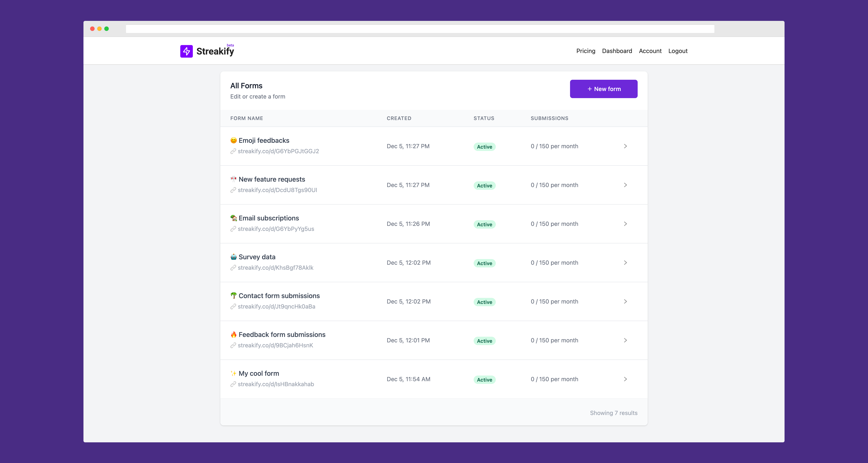Image resolution: width=868 pixels, height=463 pixels.
Task: Click the emoji icon next to New feature requests
Action: [x=233, y=179]
